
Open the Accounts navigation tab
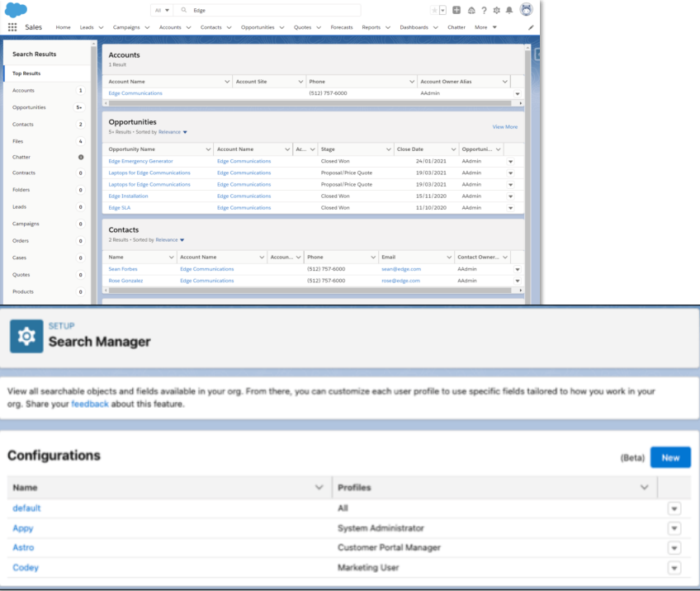point(170,27)
